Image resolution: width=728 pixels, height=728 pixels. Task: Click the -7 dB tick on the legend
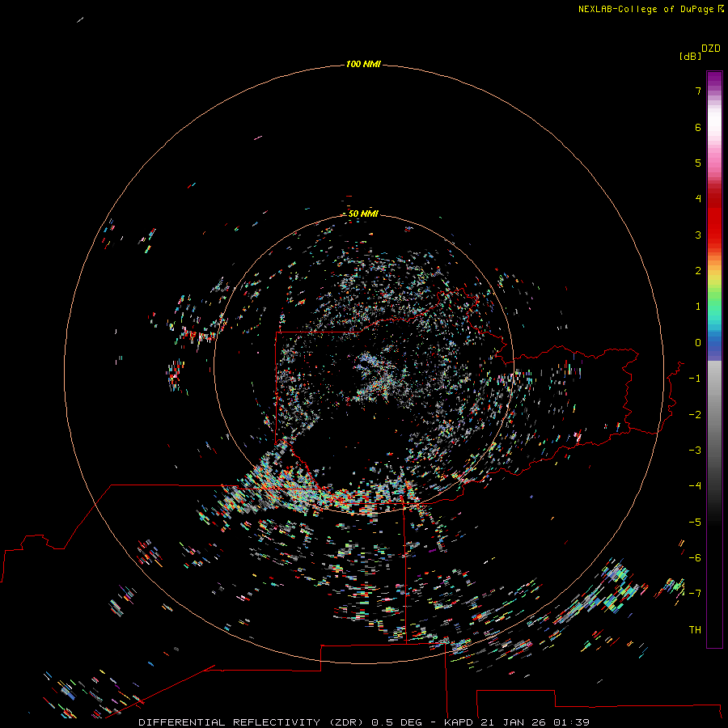click(695, 594)
